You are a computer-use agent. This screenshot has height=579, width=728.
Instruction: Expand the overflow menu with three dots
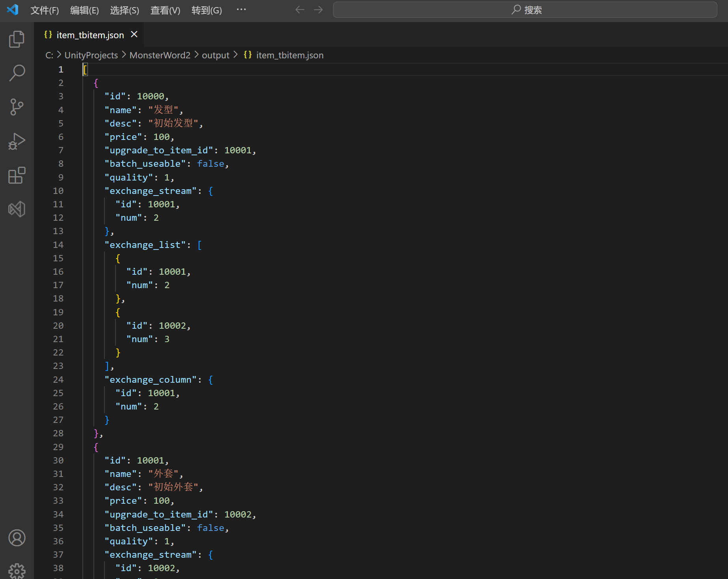pyautogui.click(x=241, y=10)
